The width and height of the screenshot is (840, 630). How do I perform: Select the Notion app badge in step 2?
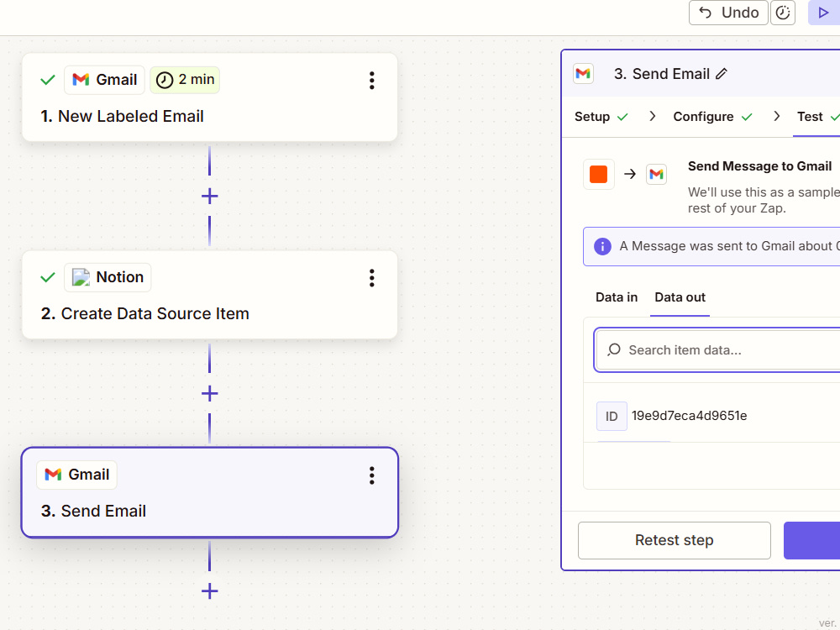click(x=108, y=277)
